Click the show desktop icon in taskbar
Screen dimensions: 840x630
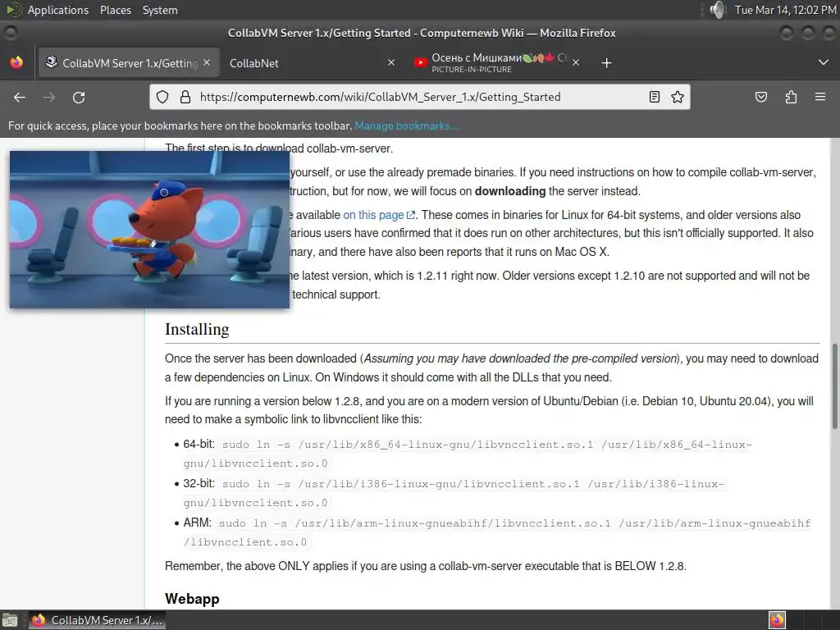point(9,620)
